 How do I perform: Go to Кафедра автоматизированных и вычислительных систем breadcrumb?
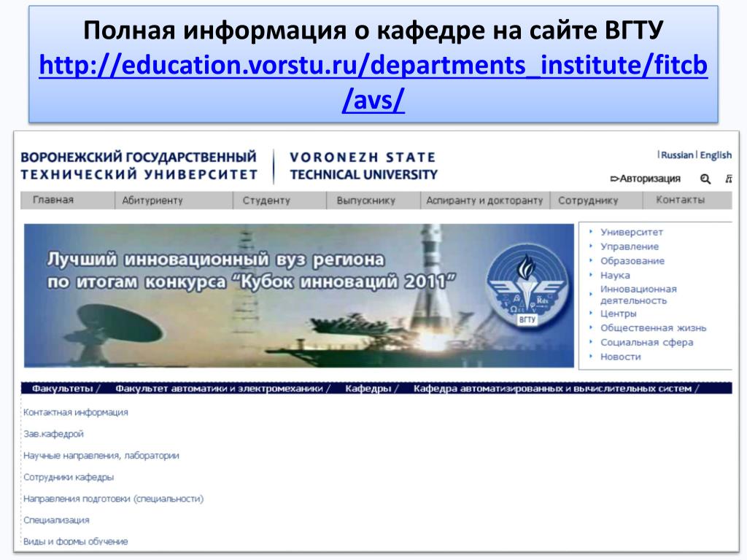tap(553, 389)
